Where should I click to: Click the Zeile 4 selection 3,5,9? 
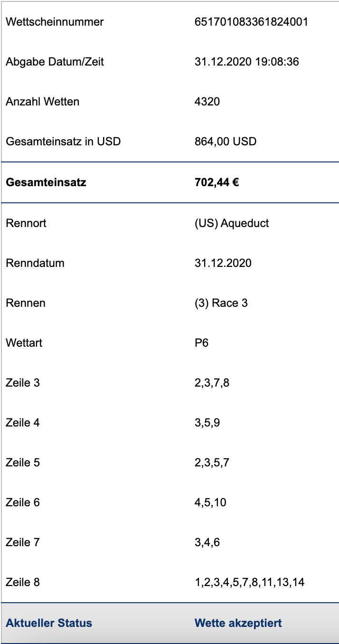(207, 422)
